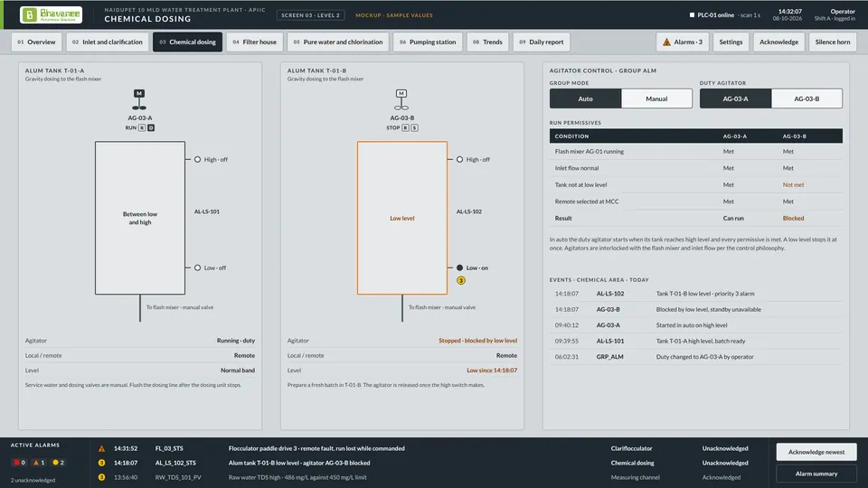
Task: Click the alarm triangle icon for the FL_03_STS row
Action: (101, 449)
